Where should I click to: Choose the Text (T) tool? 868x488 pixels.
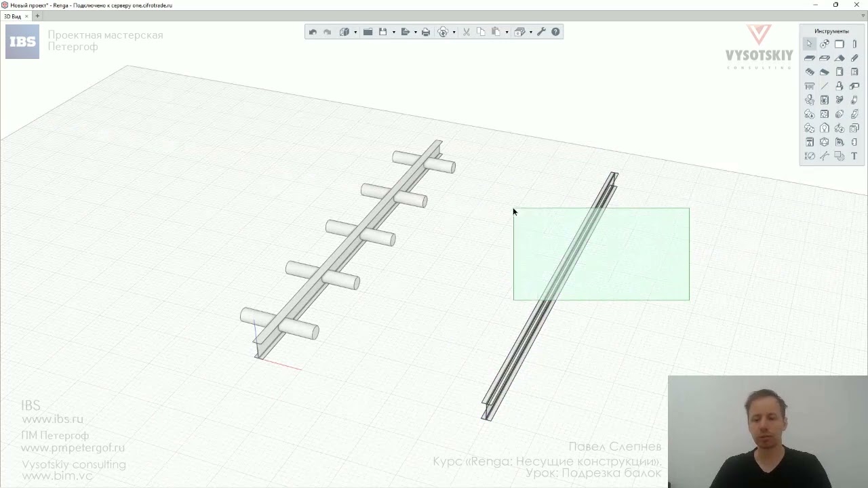[854, 156]
